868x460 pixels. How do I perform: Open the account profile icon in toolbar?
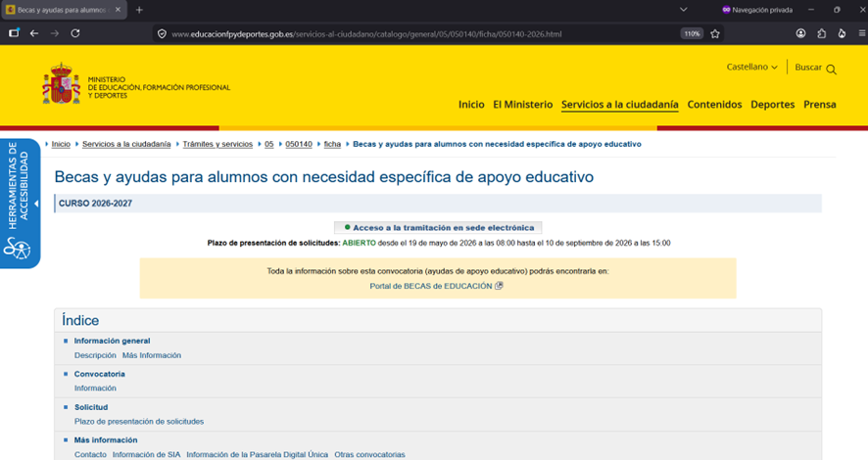point(800,33)
